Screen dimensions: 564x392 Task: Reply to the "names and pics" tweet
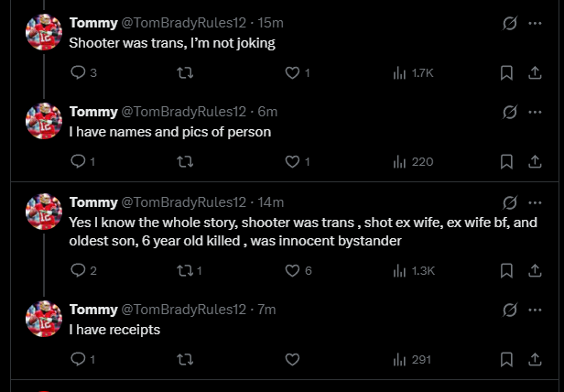[78, 162]
